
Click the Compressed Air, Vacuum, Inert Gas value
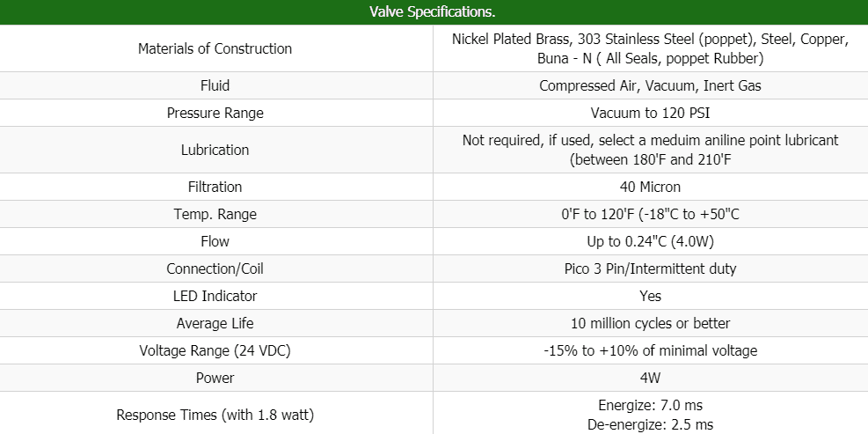[x=650, y=85]
